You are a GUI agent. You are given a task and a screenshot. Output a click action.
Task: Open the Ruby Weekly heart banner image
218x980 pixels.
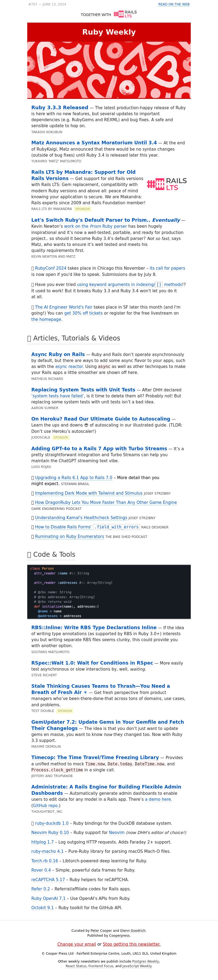click(x=109, y=70)
